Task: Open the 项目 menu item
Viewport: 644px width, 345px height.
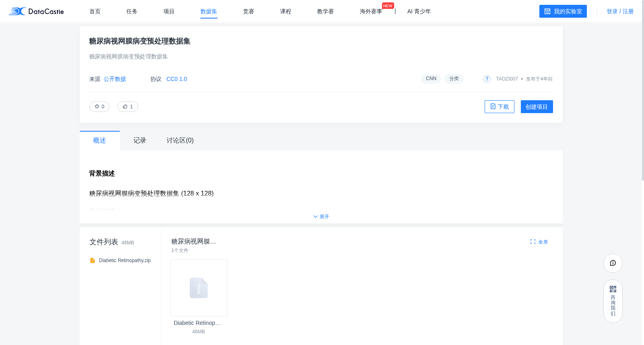Action: tap(169, 11)
